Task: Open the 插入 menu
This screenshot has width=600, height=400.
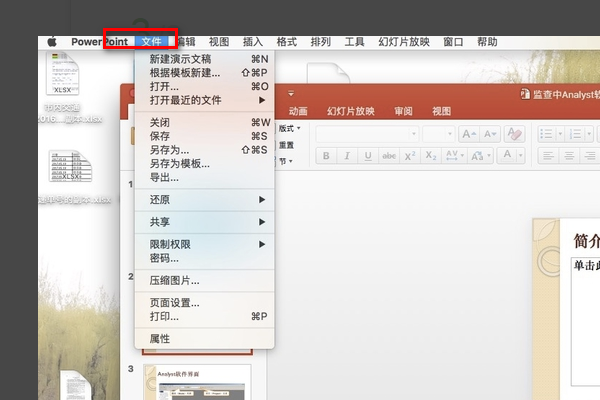Action: tap(253, 41)
